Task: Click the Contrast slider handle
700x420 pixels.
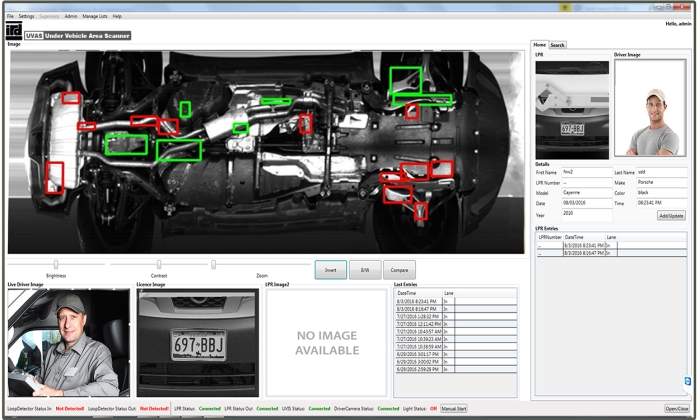Action: point(159,265)
